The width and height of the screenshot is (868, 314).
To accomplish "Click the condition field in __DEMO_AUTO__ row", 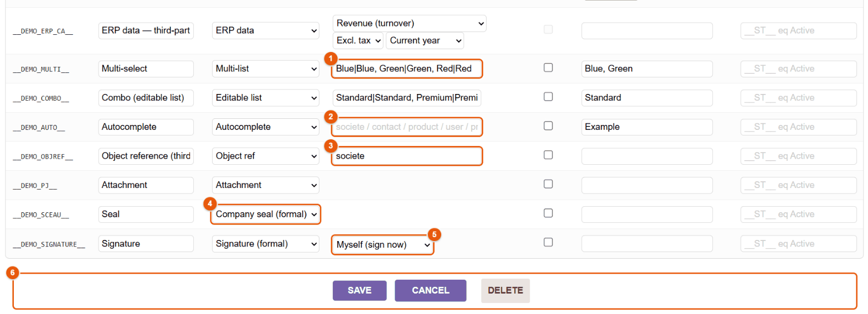I will (799, 127).
